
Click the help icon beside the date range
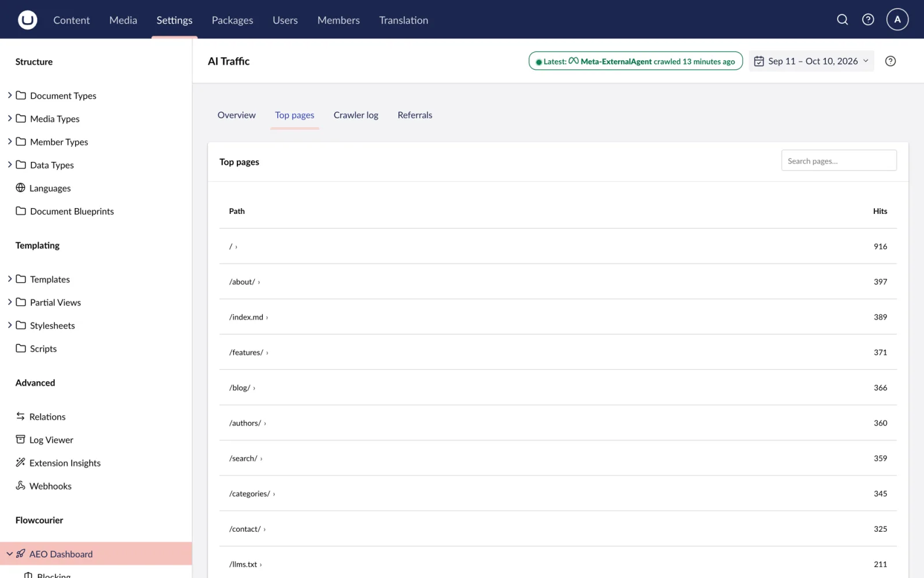891,61
